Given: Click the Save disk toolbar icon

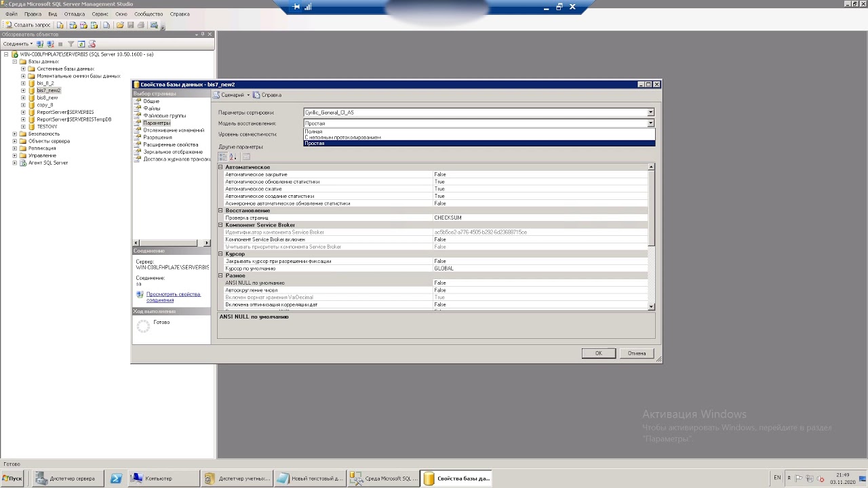Looking at the screenshot, I should 130,25.
